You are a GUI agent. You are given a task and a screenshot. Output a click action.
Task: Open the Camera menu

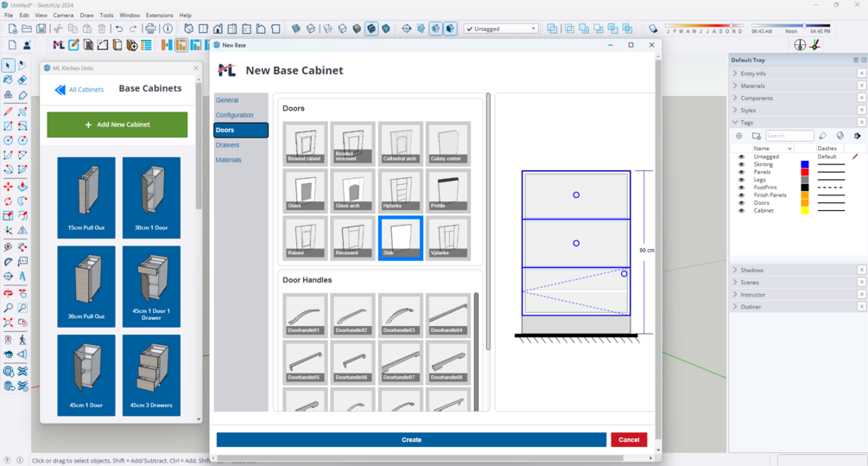tap(63, 15)
